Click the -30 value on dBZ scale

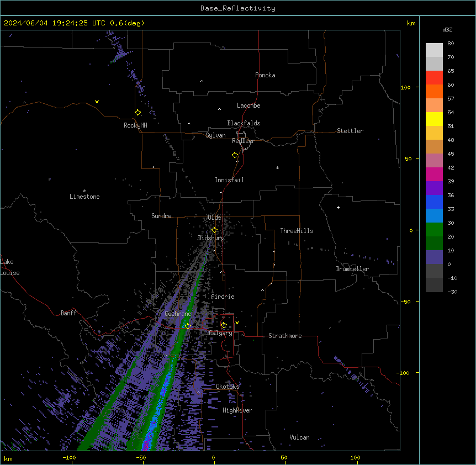[452, 292]
